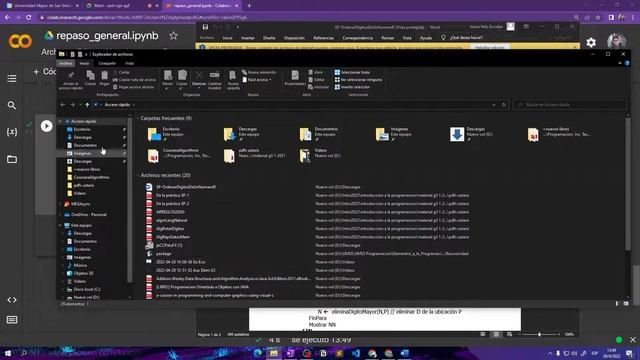Select the 'pdfs solaris' frequent folder tile
The width and height of the screenshot is (640, 360).
coord(255,156)
